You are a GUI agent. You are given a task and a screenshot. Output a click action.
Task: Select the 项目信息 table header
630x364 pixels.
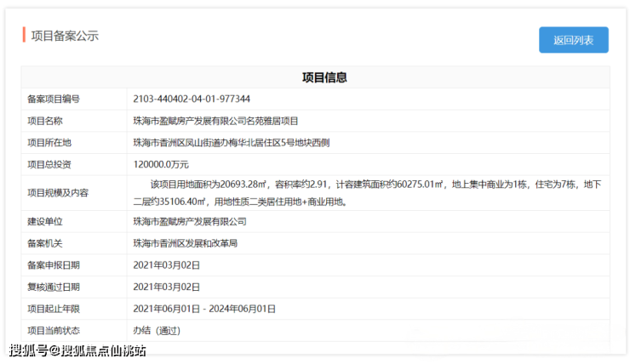pyautogui.click(x=324, y=77)
